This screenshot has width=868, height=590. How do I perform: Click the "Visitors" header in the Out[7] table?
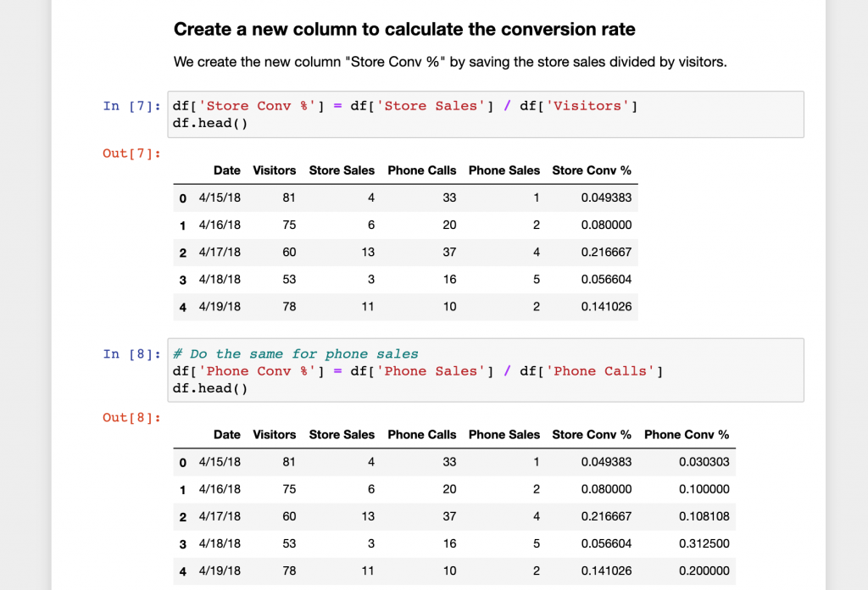click(274, 170)
